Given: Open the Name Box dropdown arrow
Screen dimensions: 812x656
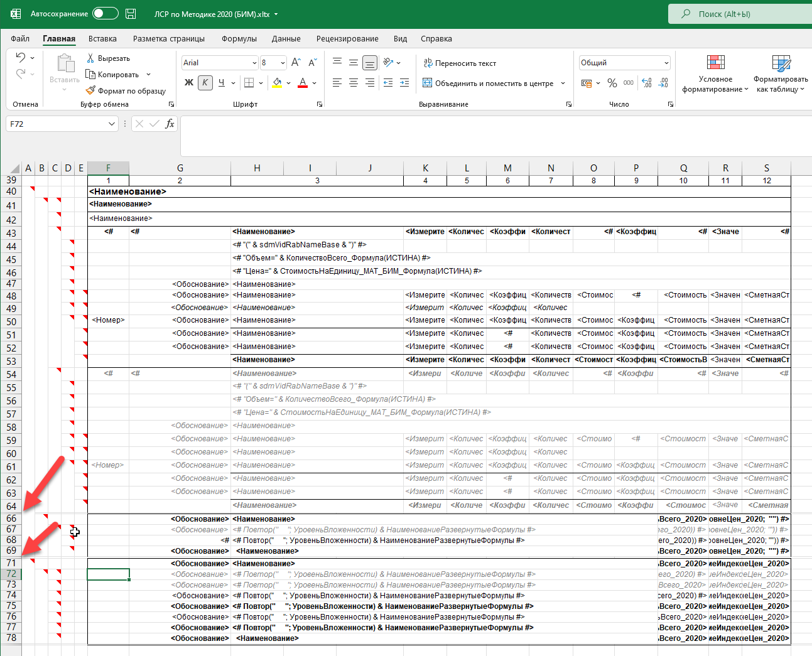Looking at the screenshot, I should pyautogui.click(x=112, y=124).
